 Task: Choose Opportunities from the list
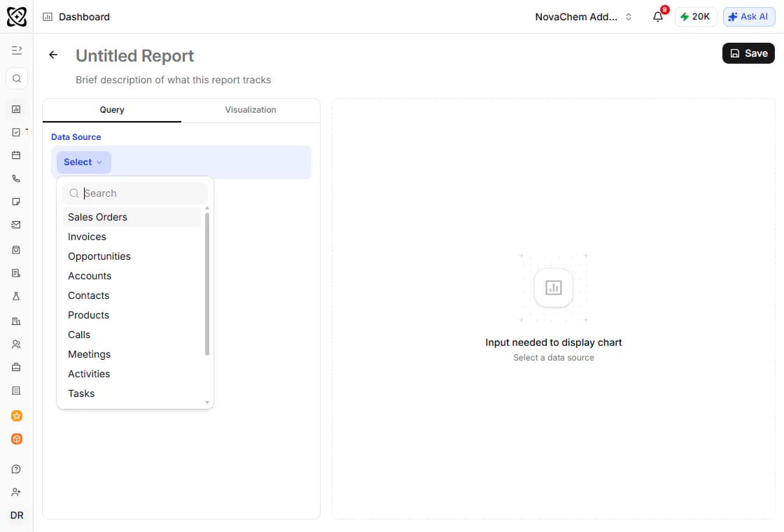point(132,256)
